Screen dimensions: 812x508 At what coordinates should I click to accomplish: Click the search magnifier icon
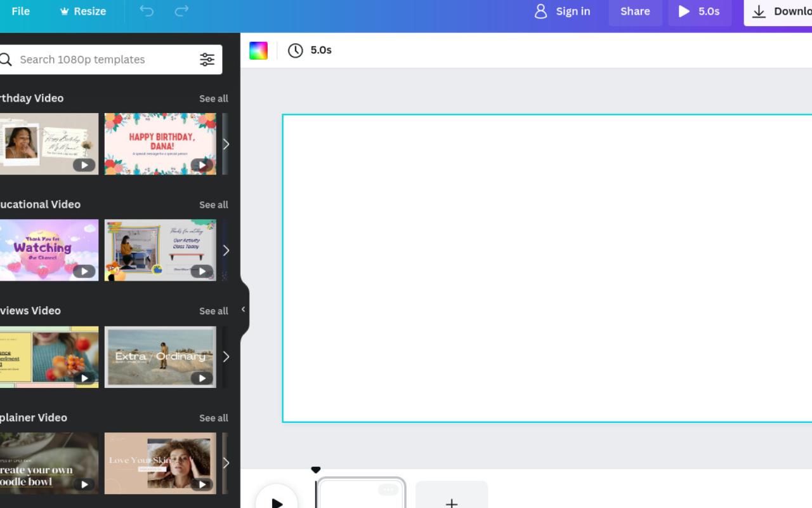[x=6, y=60]
